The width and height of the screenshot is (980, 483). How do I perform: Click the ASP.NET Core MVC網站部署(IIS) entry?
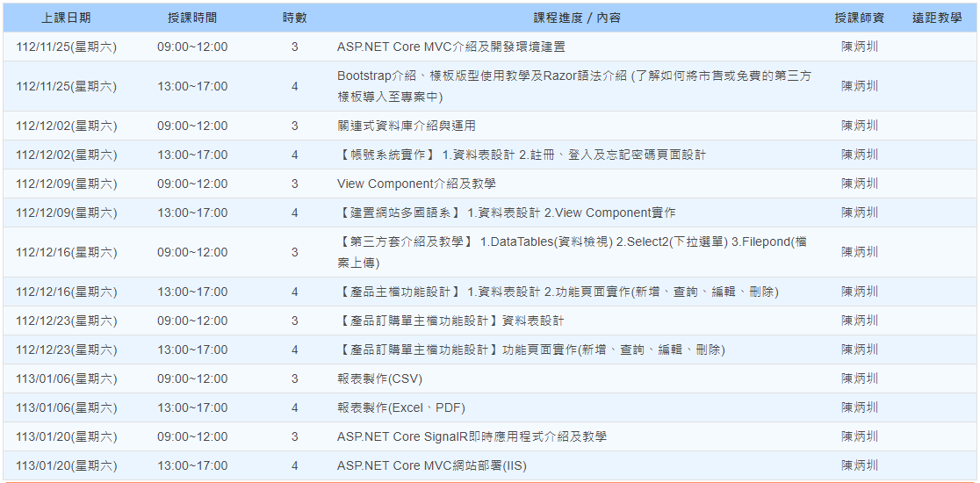[x=431, y=465]
